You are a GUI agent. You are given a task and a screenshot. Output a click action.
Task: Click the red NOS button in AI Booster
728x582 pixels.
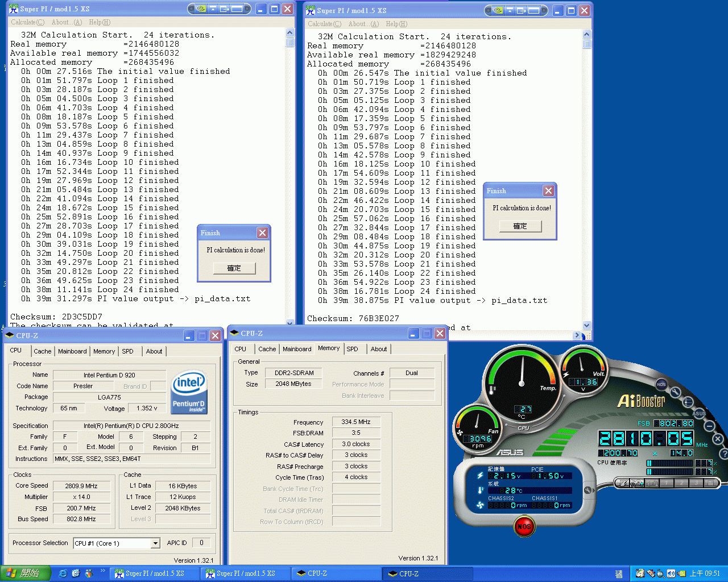tap(524, 526)
